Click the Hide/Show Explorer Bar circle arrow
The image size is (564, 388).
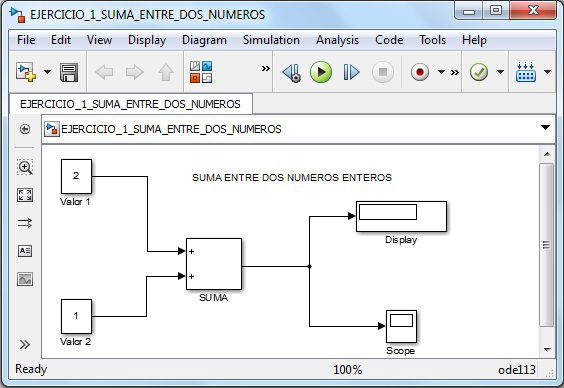click(x=25, y=129)
